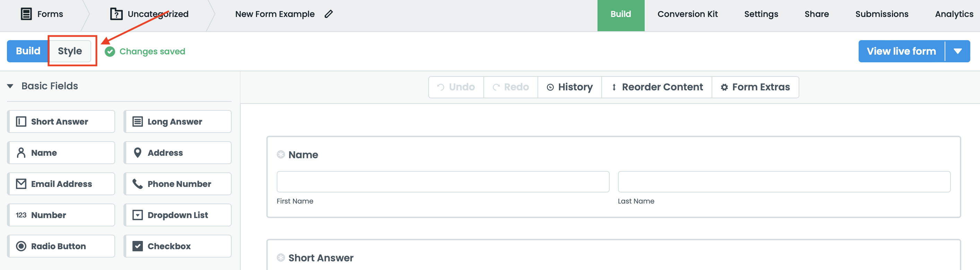Viewport: 980px width, 270px height.
Task: Open the View live form dropdown arrow
Action: pyautogui.click(x=957, y=51)
